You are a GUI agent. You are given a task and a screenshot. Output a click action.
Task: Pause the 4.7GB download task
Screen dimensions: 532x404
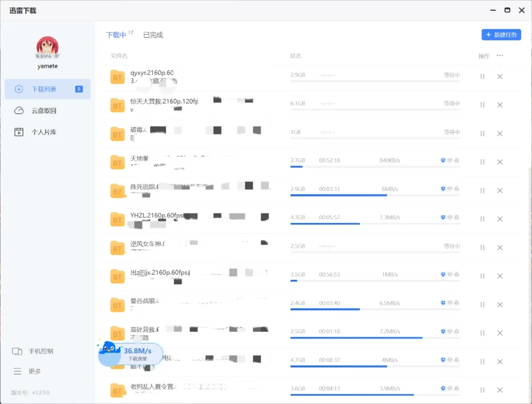tap(482, 362)
